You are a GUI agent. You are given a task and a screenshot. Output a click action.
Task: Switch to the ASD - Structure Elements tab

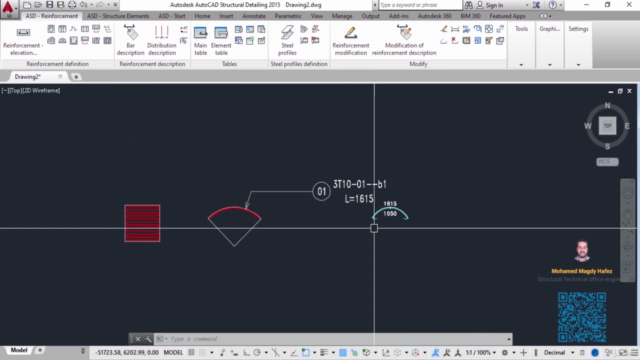click(x=118, y=16)
